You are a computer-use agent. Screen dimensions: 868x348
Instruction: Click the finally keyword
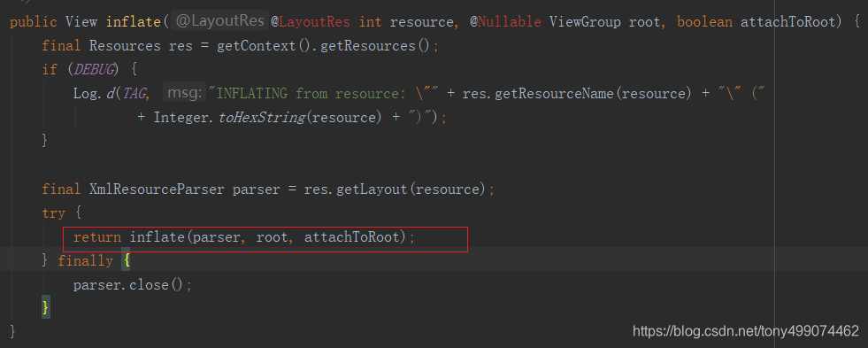(x=85, y=260)
